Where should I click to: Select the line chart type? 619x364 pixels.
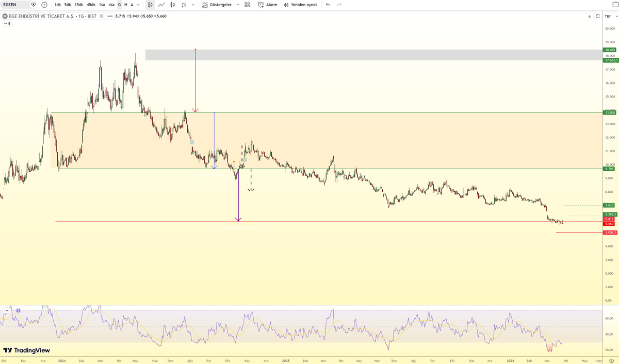[x=161, y=5]
